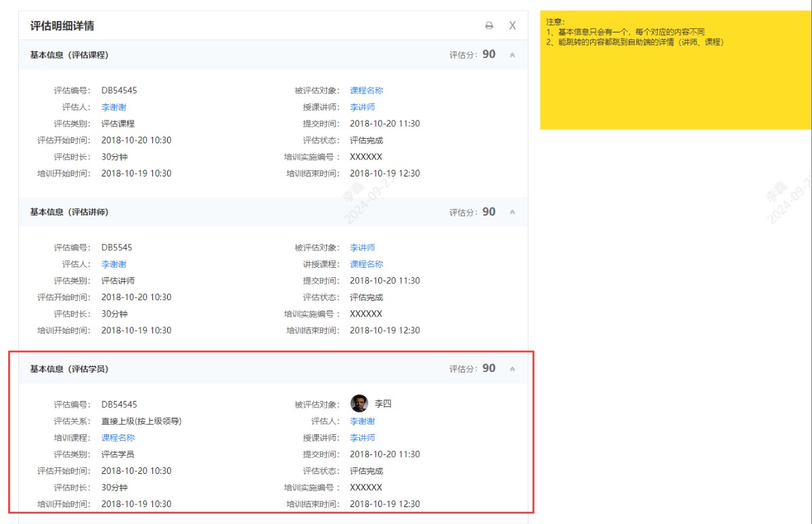Click 李谢谢 evaluator link in the student section
Viewport: 812px width, 524px height.
coord(362,421)
